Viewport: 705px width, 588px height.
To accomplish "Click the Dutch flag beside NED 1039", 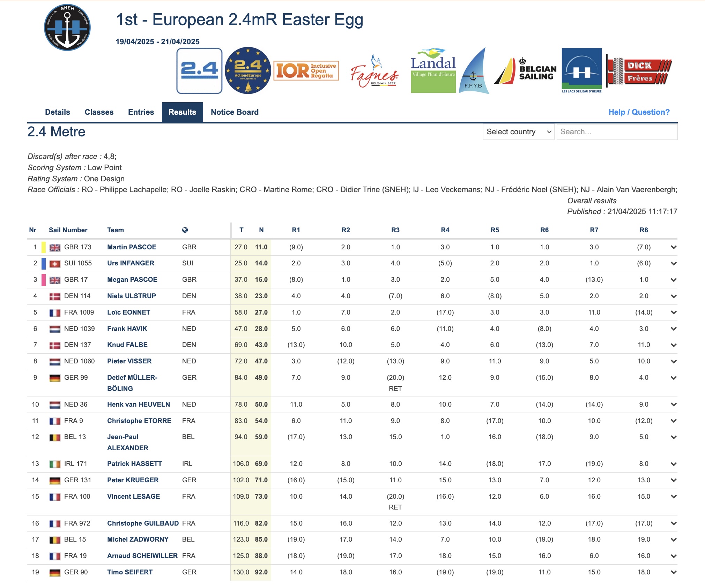I will click(x=55, y=329).
